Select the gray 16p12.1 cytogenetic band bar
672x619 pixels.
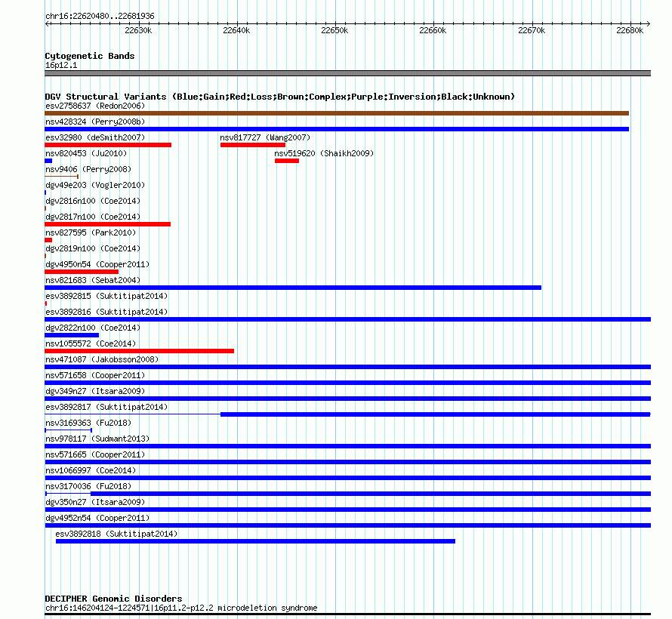(348, 73)
